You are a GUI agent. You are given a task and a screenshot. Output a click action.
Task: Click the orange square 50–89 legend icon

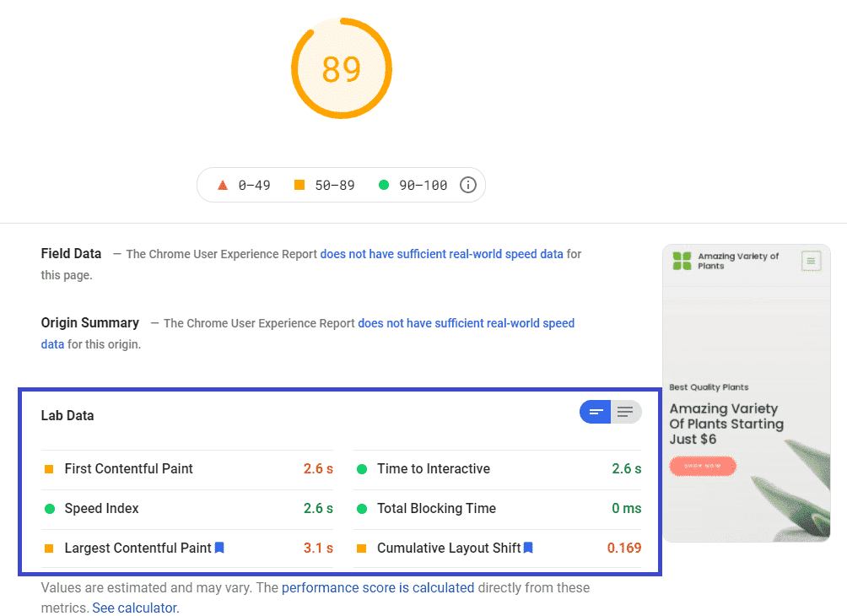click(299, 185)
